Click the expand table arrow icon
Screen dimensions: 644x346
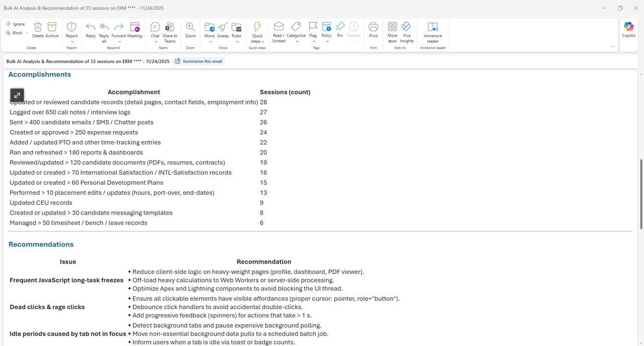pos(17,95)
